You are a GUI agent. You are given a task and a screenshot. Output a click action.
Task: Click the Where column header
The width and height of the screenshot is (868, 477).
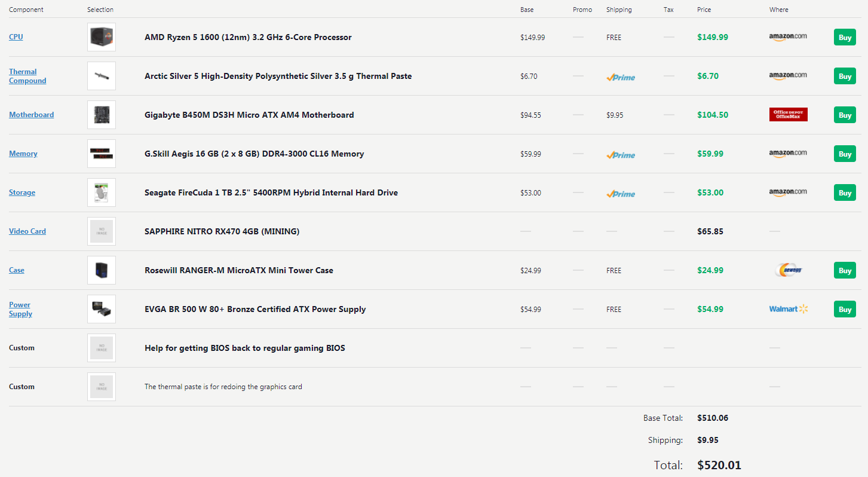click(x=779, y=10)
